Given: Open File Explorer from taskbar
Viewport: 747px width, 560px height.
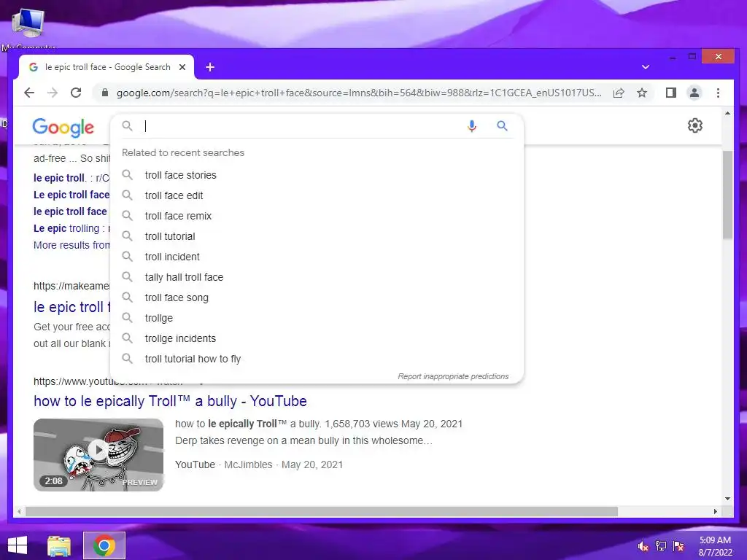Looking at the screenshot, I should click(59, 545).
